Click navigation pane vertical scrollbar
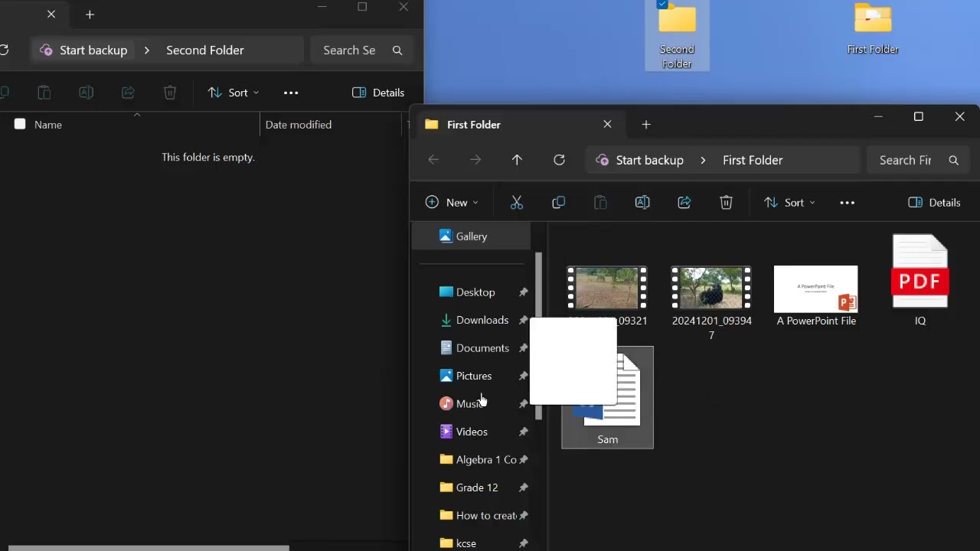Image resolution: width=980 pixels, height=551 pixels. pos(538,336)
